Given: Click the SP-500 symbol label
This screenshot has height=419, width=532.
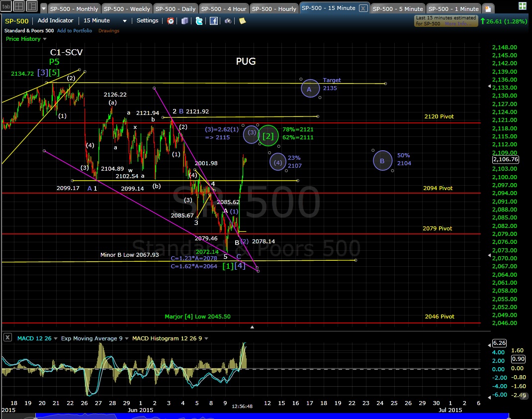Looking at the screenshot, I should (16, 21).
